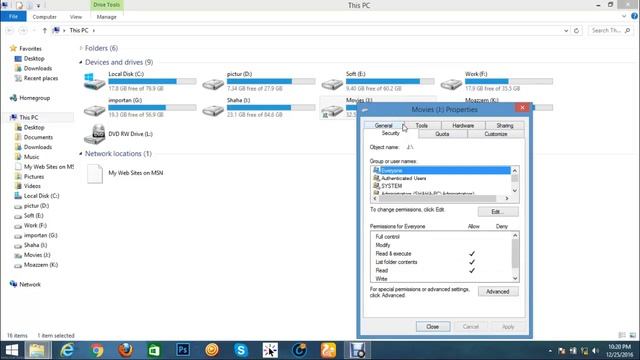Image resolution: width=640 pixels, height=360 pixels.
Task: Open the Computer ribbon tab
Action: pos(44,17)
